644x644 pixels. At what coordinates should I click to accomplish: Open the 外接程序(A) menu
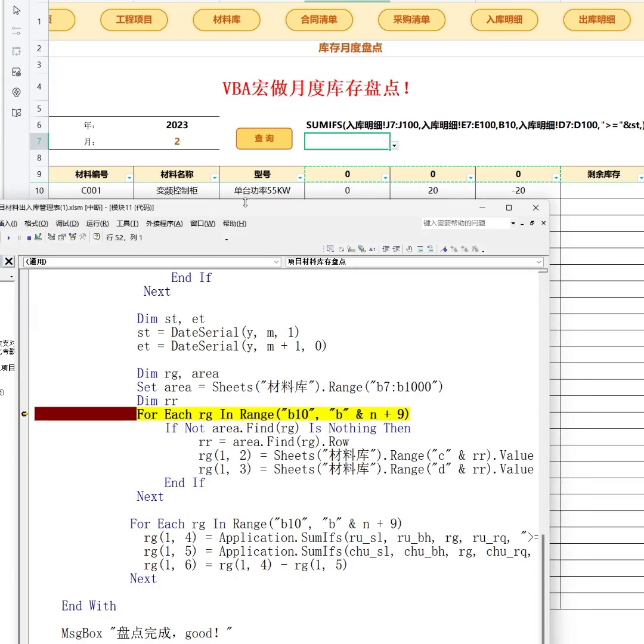coord(165,224)
